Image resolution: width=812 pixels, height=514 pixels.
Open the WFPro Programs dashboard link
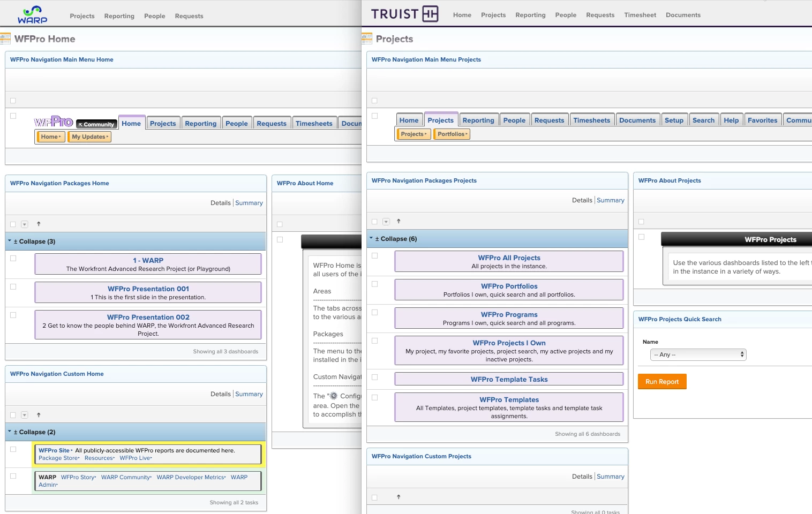click(x=509, y=314)
